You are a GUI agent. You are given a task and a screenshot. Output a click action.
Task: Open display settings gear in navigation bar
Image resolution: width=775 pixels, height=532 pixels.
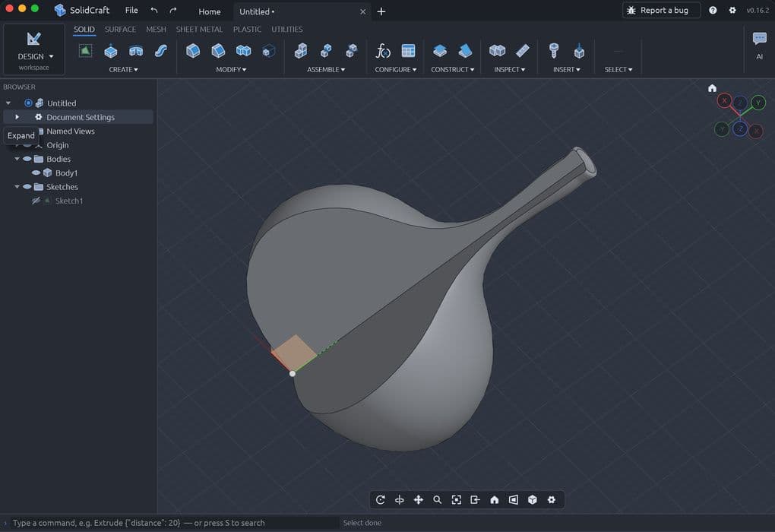[552, 500]
